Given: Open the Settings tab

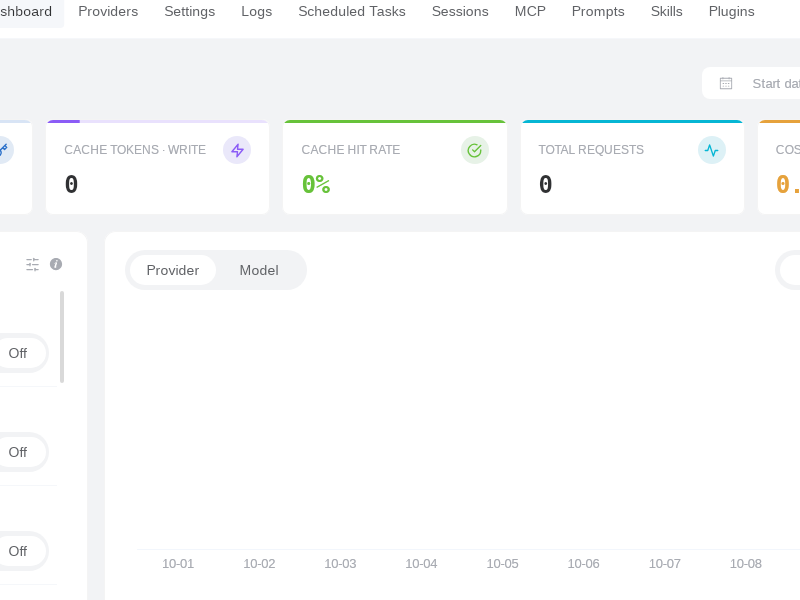Looking at the screenshot, I should coord(189,11).
